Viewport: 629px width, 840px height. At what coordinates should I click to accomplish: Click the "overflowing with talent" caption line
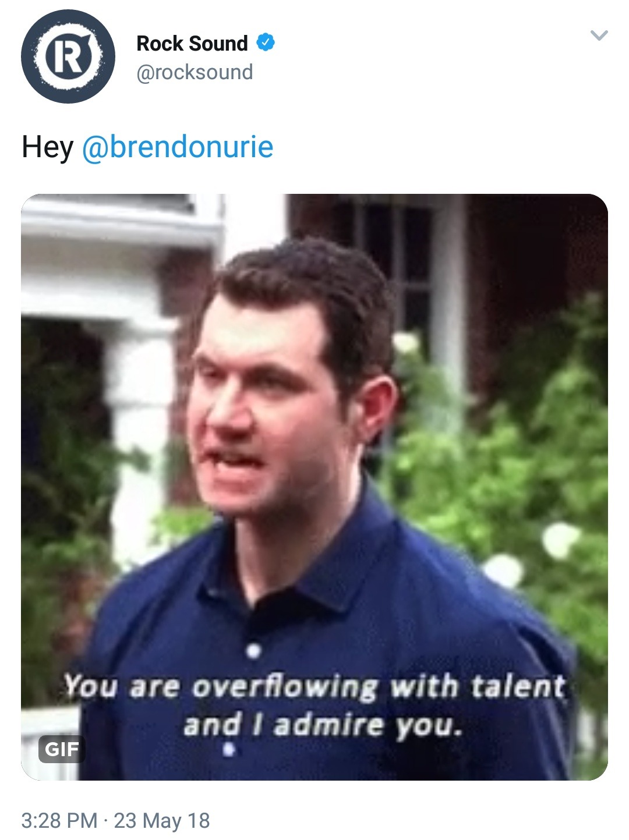tap(314, 686)
